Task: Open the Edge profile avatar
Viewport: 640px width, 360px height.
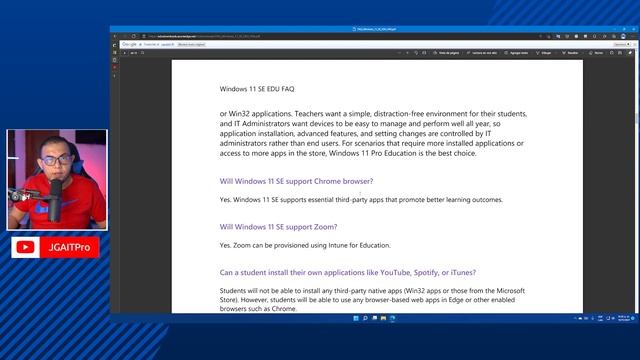Action: pos(623,36)
